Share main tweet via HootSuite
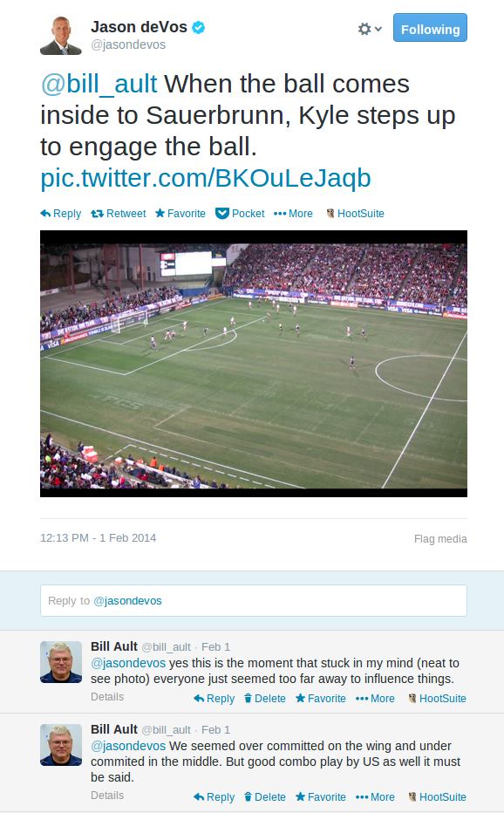The height and width of the screenshot is (813, 504). [x=355, y=214]
